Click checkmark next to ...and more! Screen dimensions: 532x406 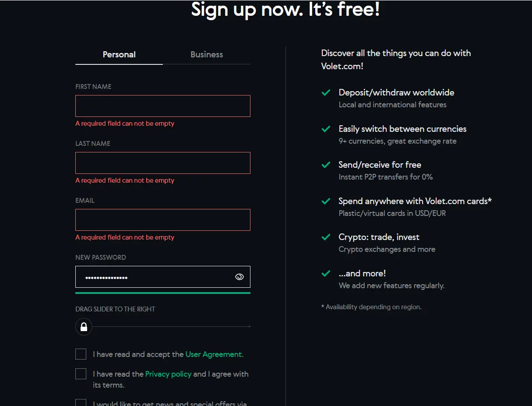pos(326,274)
